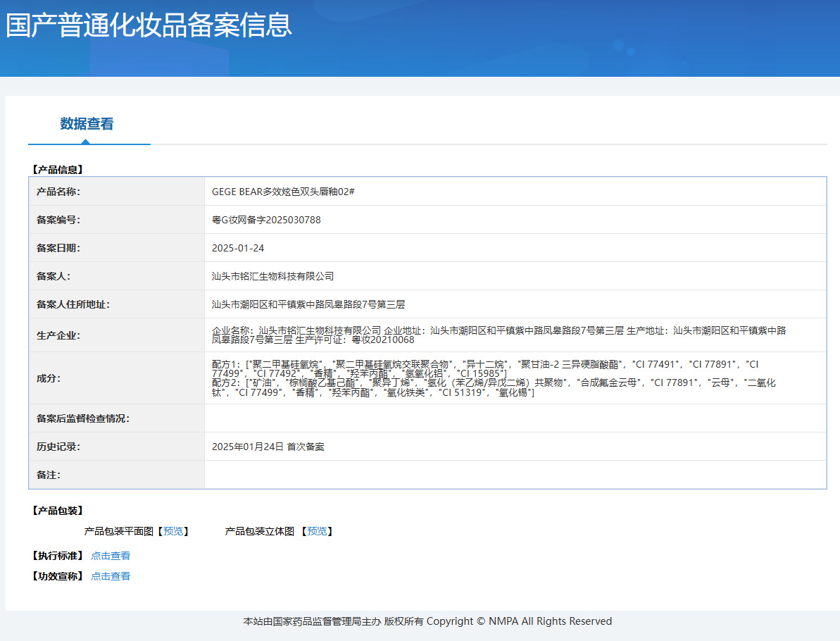Click 点击查看 link next to 功效宣称
840x641 pixels.
111,576
